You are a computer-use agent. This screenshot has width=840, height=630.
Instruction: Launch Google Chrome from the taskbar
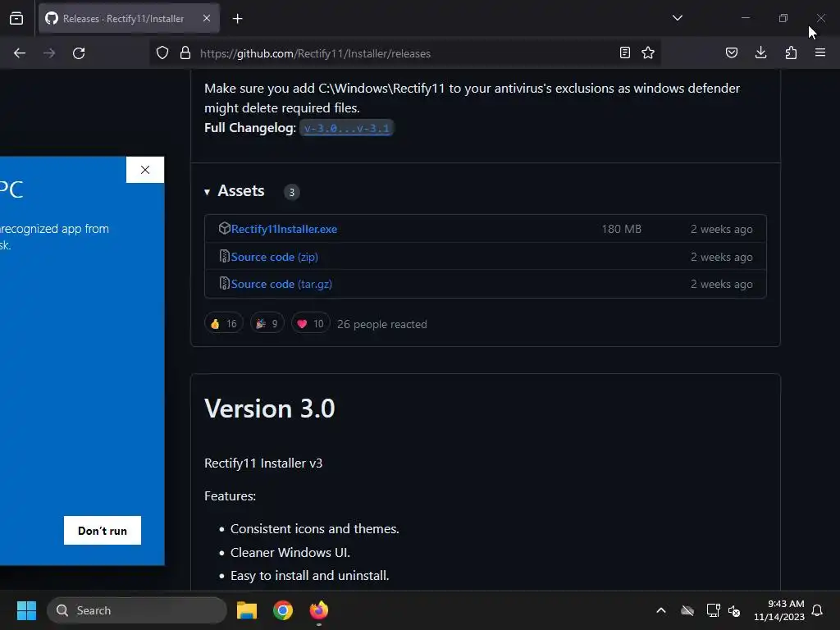pyautogui.click(x=283, y=610)
